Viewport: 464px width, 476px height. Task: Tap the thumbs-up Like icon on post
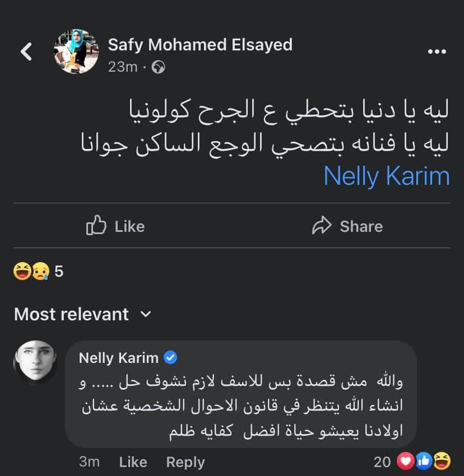[x=96, y=226]
